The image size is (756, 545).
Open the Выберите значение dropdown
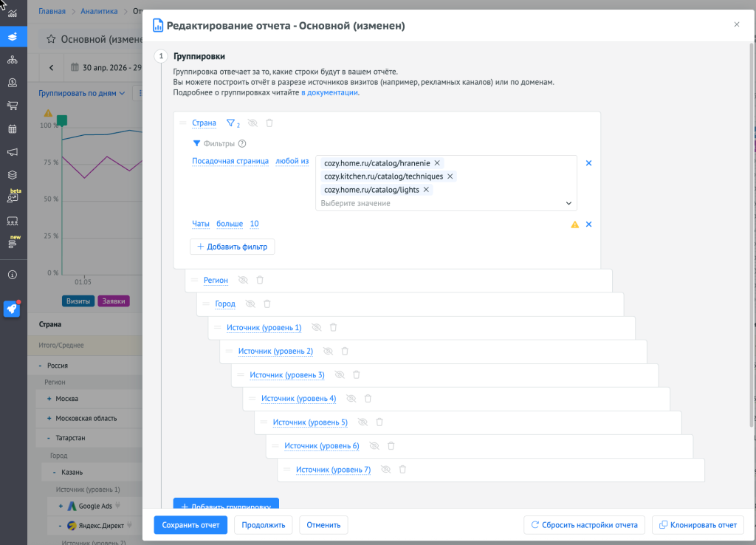point(446,203)
